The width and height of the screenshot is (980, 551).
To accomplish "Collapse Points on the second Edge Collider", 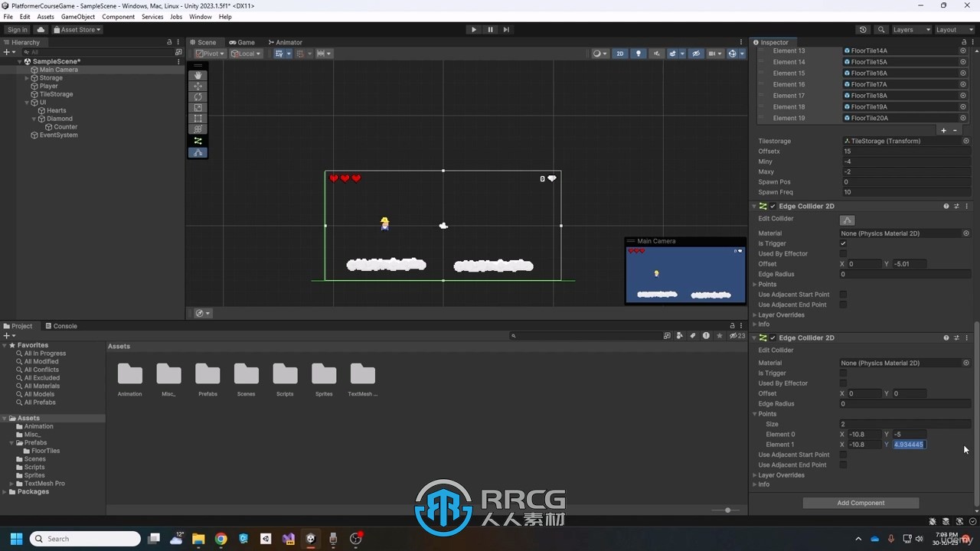I will tap(755, 414).
